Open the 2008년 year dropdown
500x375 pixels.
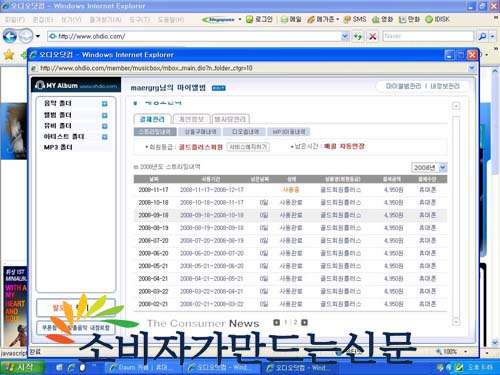tap(429, 168)
